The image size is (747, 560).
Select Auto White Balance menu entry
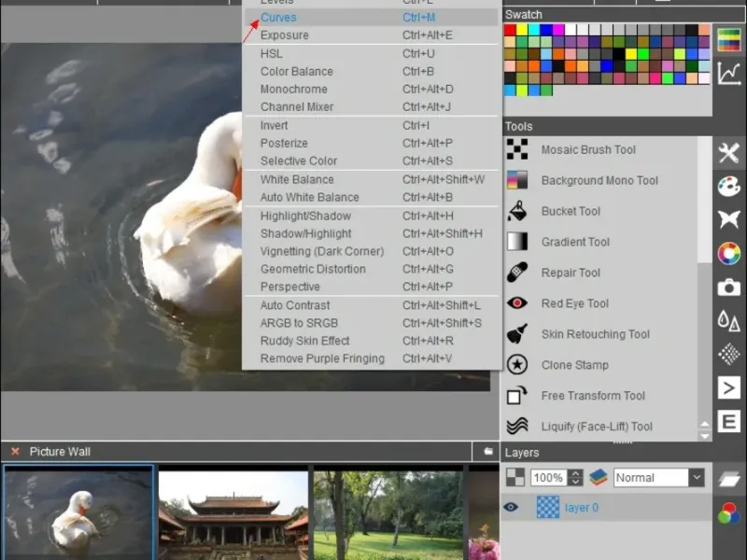click(309, 197)
